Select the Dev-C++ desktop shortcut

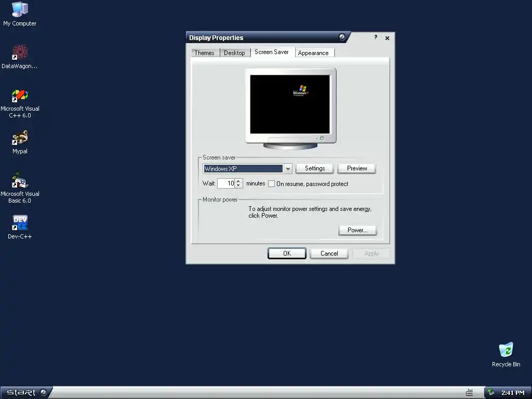(20, 227)
